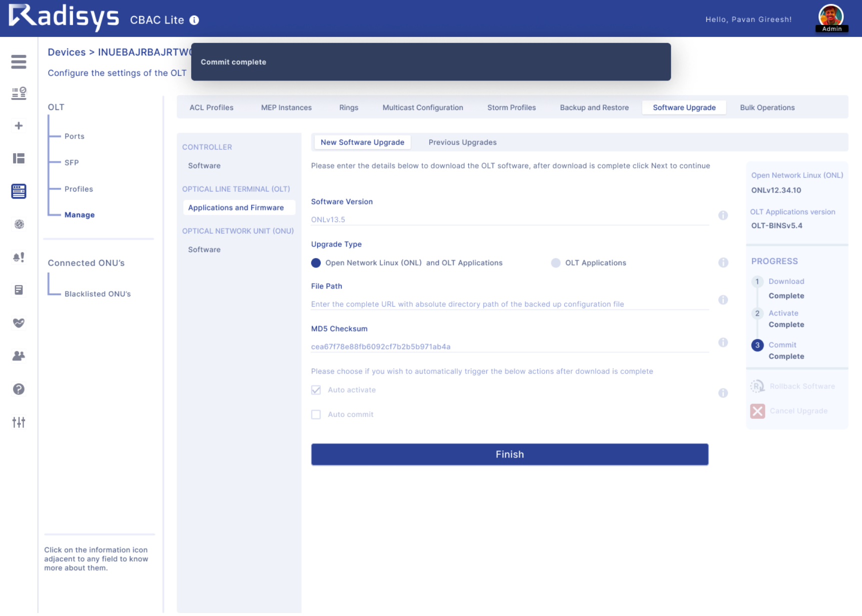Select Ports in the OLT tree
The image size is (862, 616).
pyautogui.click(x=75, y=136)
